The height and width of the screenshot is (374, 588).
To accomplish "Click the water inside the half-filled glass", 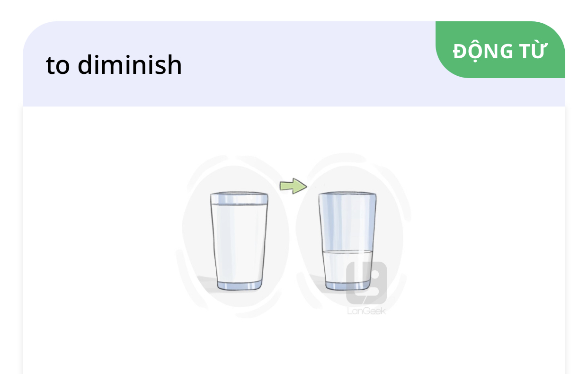I will tap(337, 267).
